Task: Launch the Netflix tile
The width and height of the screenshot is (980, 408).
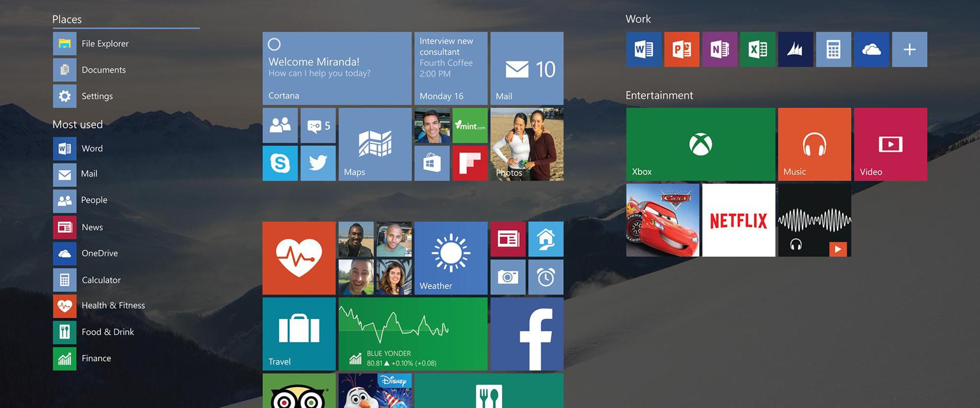Action: (x=739, y=220)
